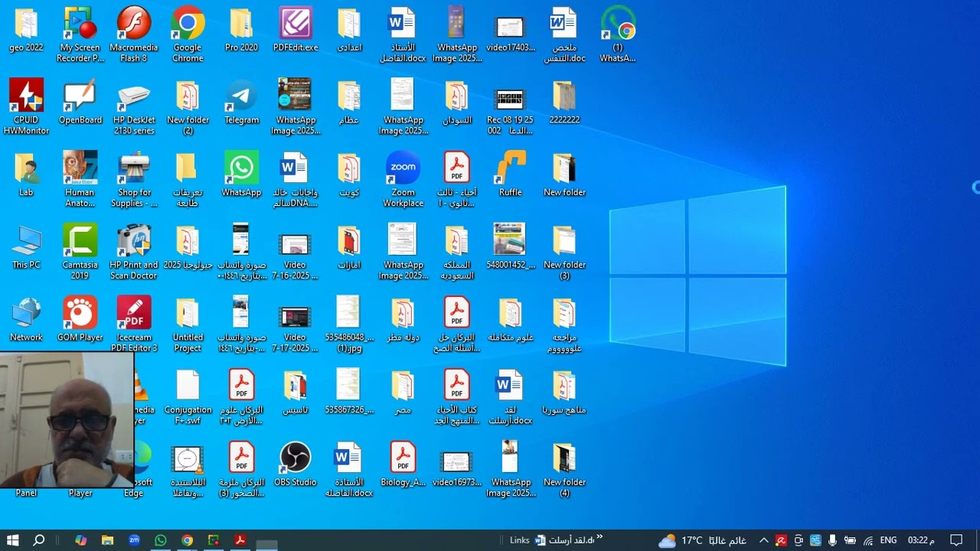Expand the hidden system tray icons chevron
Screen dimensions: 980x551
(x=763, y=540)
